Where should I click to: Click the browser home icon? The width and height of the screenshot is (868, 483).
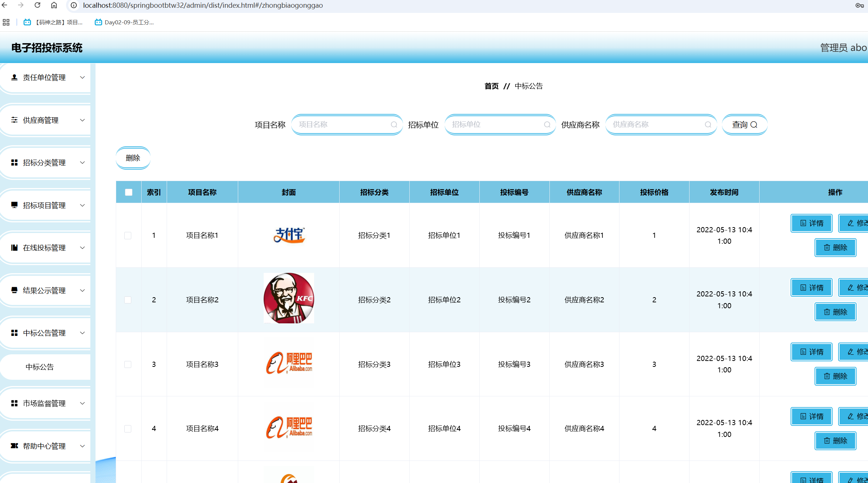coord(54,5)
